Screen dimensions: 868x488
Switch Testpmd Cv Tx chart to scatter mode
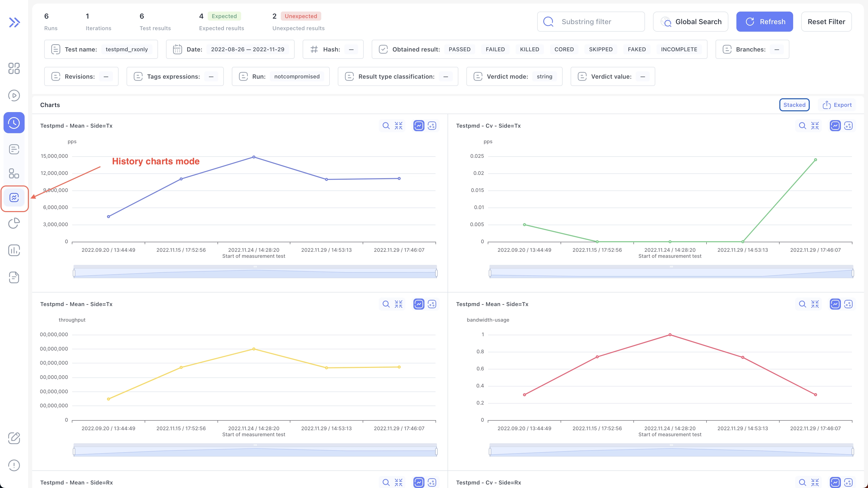(x=848, y=126)
